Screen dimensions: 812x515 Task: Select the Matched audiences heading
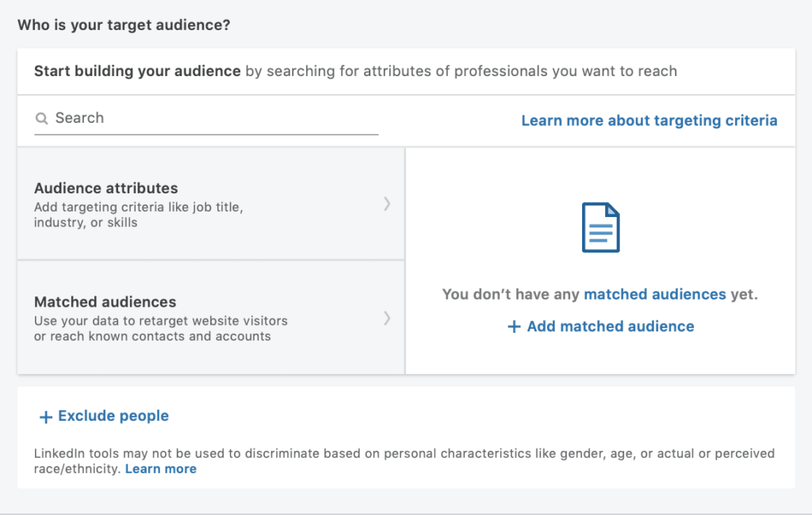pyautogui.click(x=105, y=302)
